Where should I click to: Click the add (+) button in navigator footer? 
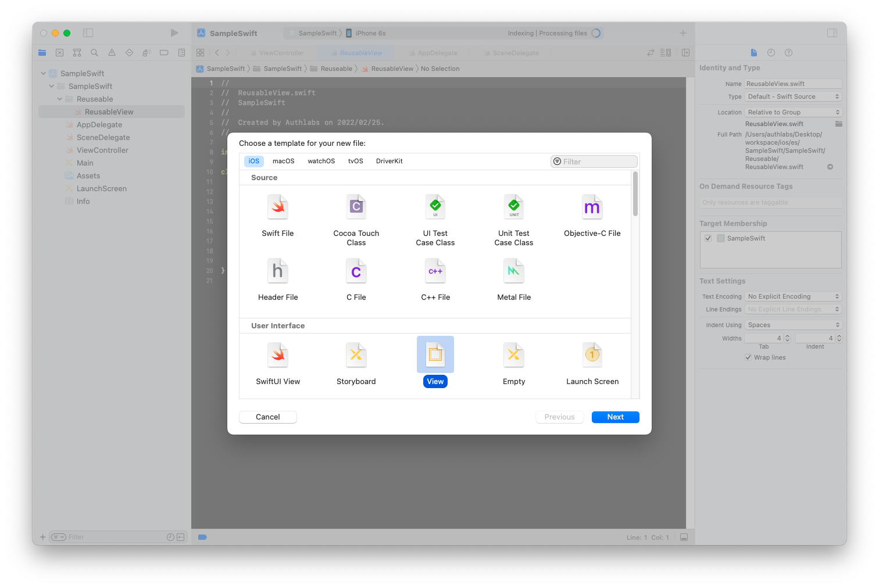[x=42, y=537]
